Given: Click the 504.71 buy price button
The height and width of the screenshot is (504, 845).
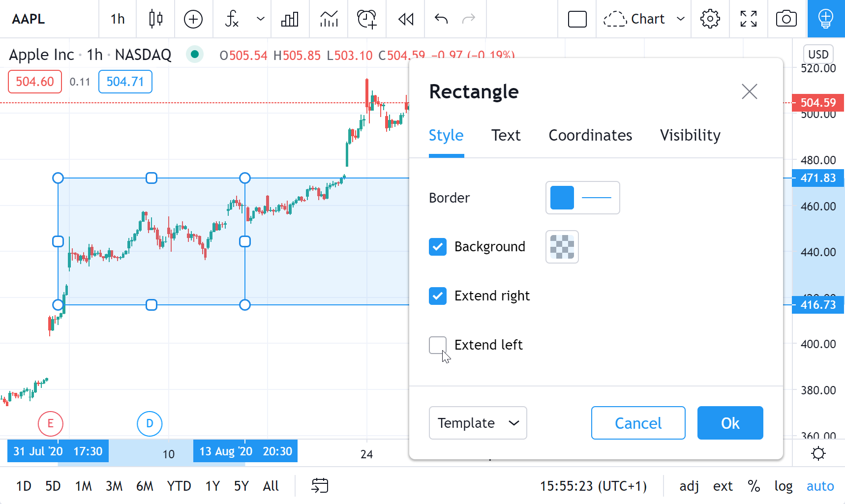Looking at the screenshot, I should (x=125, y=82).
